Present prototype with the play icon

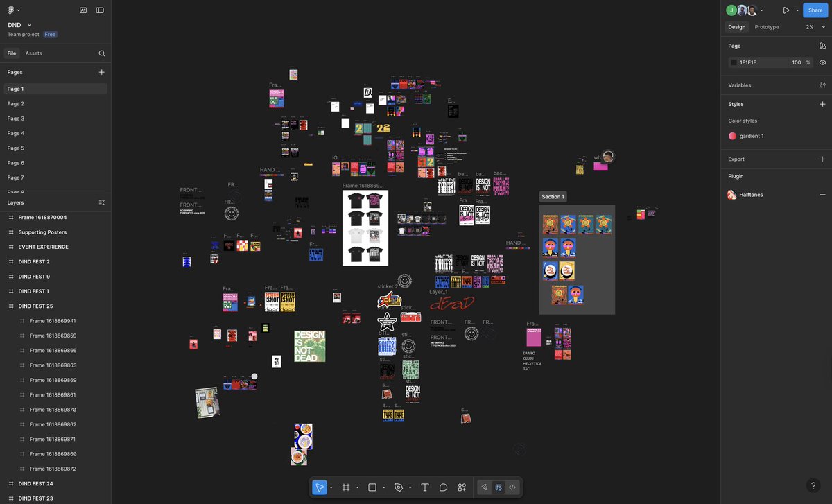[x=786, y=10]
